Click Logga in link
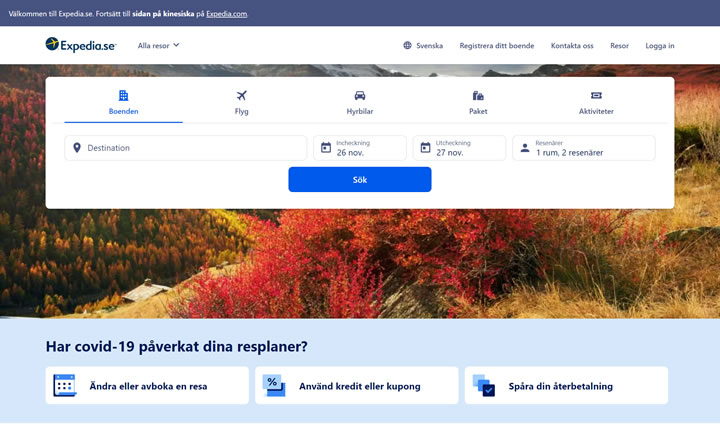The image size is (720, 424). pyautogui.click(x=660, y=45)
